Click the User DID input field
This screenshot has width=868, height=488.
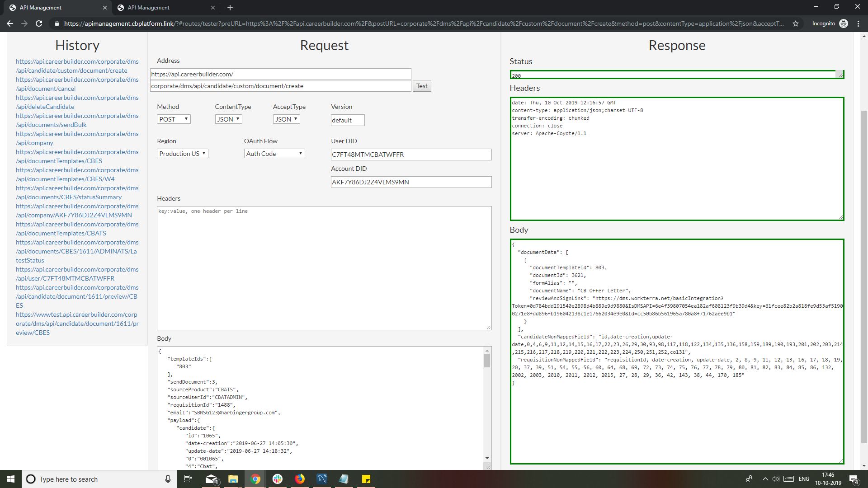click(411, 155)
